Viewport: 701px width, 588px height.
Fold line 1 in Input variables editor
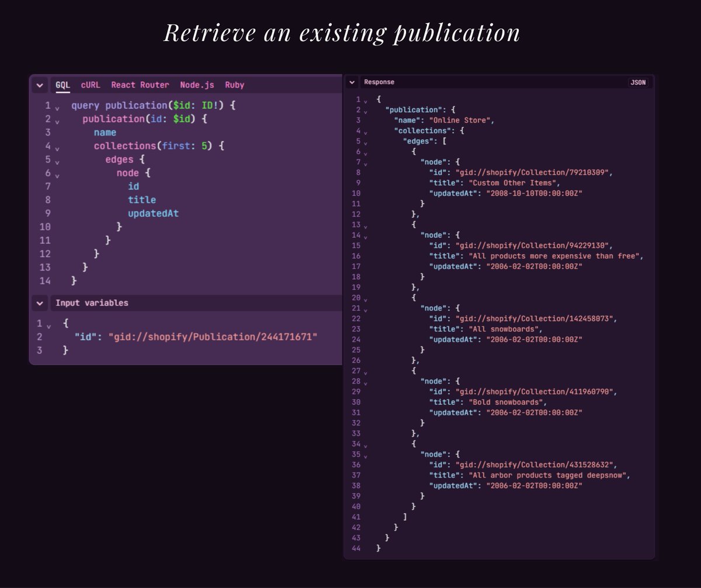(49, 326)
